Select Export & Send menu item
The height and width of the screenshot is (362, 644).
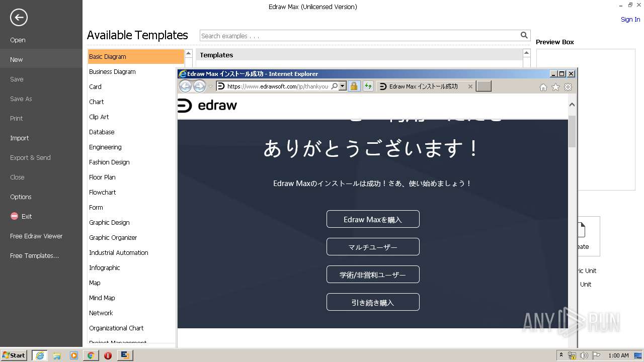click(x=30, y=157)
